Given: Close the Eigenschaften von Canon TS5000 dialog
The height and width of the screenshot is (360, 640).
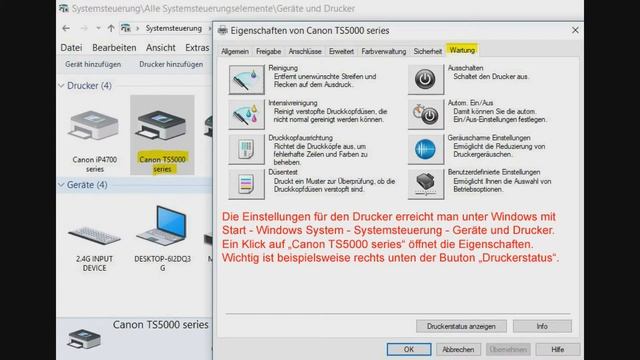Looking at the screenshot, I should pyautogui.click(x=575, y=30).
